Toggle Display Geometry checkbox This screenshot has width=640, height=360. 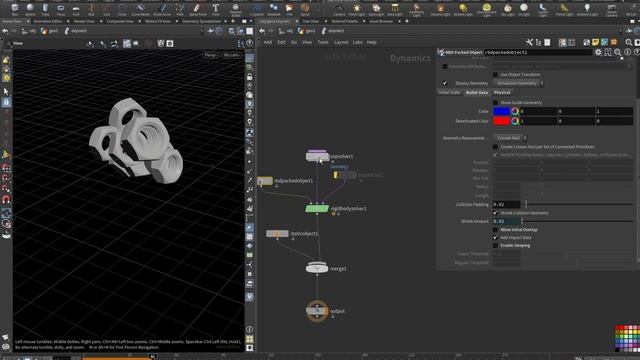pyautogui.click(x=445, y=83)
